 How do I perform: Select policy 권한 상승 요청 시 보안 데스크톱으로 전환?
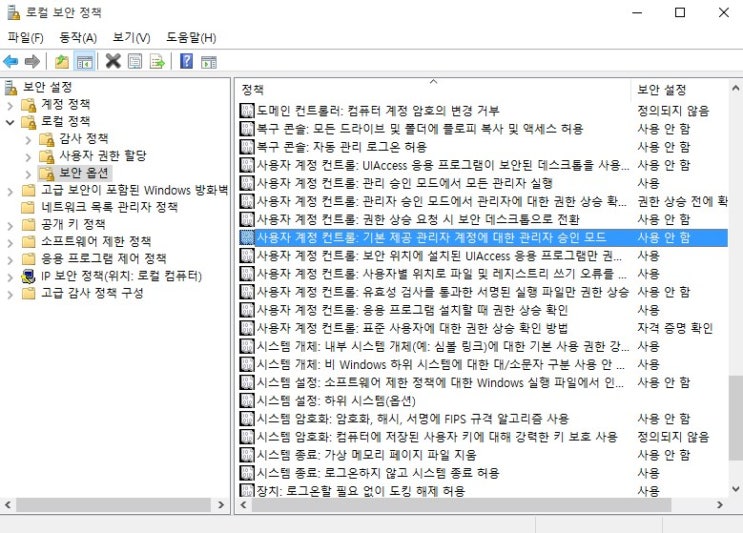tap(483, 219)
